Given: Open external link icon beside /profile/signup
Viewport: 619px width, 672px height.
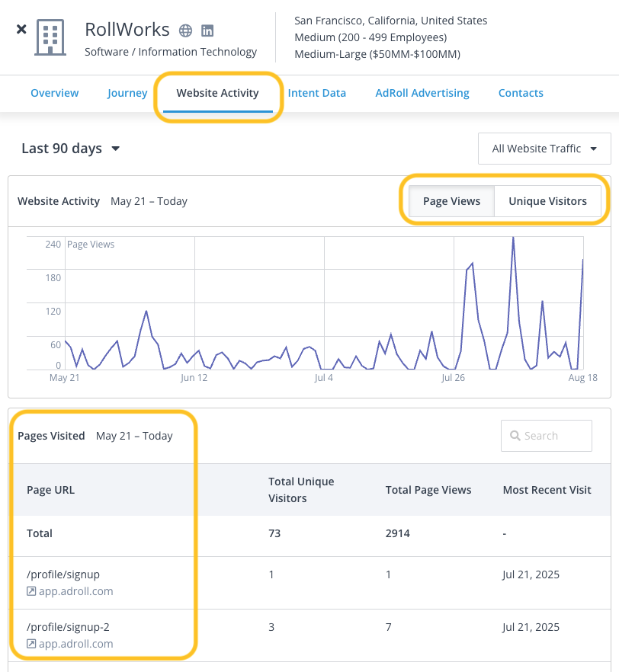Looking at the screenshot, I should coord(31,590).
